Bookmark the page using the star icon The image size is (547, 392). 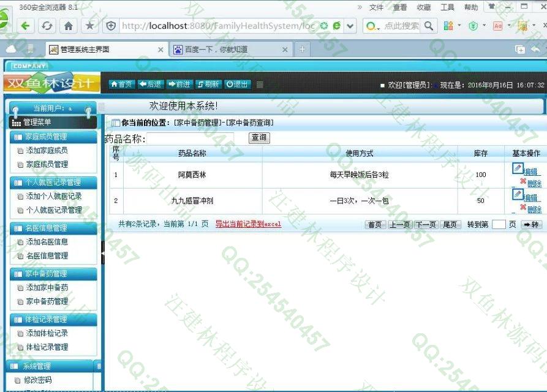click(89, 26)
